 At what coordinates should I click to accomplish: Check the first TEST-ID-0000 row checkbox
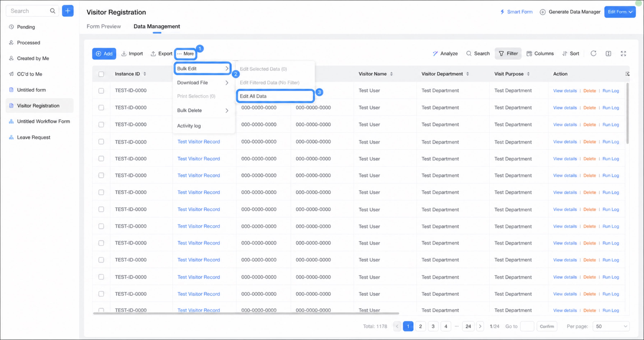pos(101,91)
